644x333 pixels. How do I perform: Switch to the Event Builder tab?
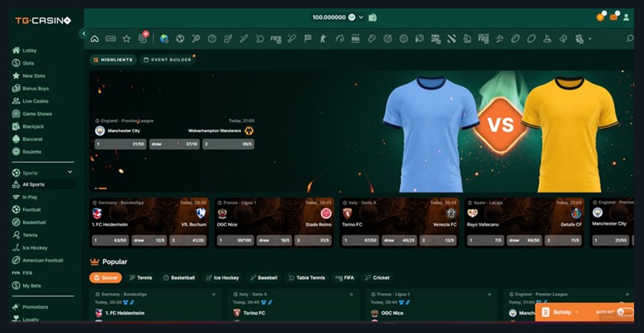167,60
